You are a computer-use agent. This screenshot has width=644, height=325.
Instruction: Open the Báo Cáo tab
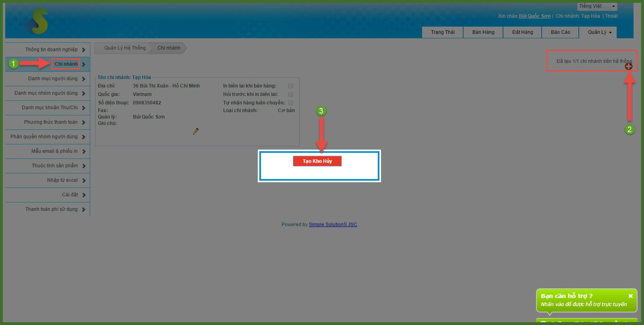560,32
